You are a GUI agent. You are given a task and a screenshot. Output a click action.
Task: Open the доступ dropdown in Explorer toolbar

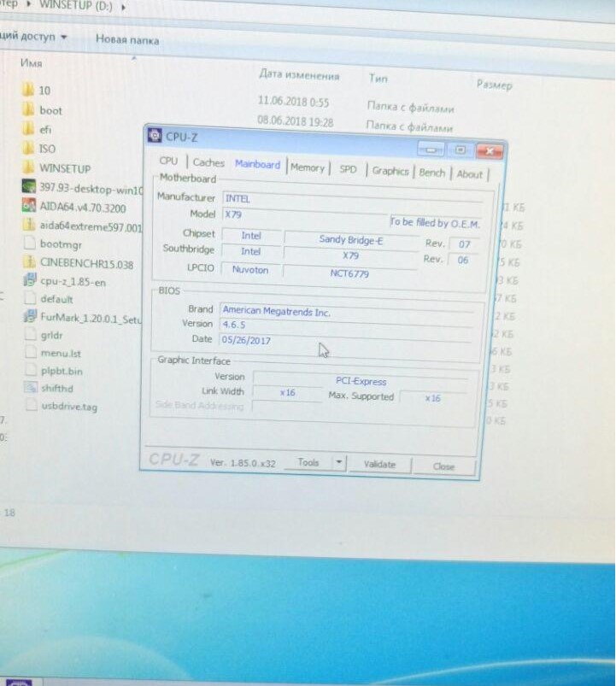(32, 37)
